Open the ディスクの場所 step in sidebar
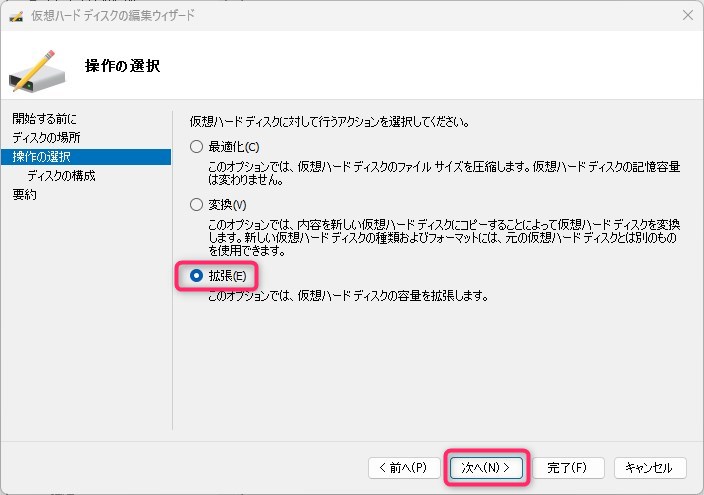Viewport: 704px width, 495px height. click(x=46, y=137)
